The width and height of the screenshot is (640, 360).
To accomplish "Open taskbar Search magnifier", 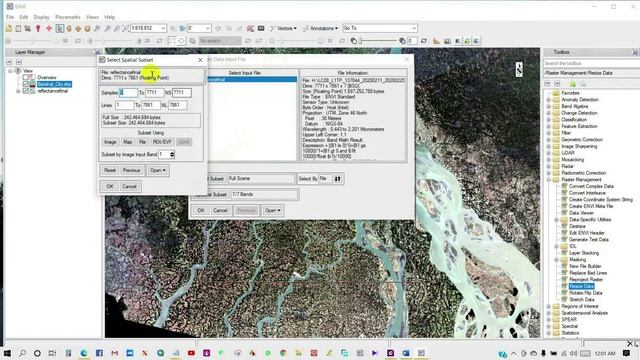I will pyautogui.click(x=22, y=353).
